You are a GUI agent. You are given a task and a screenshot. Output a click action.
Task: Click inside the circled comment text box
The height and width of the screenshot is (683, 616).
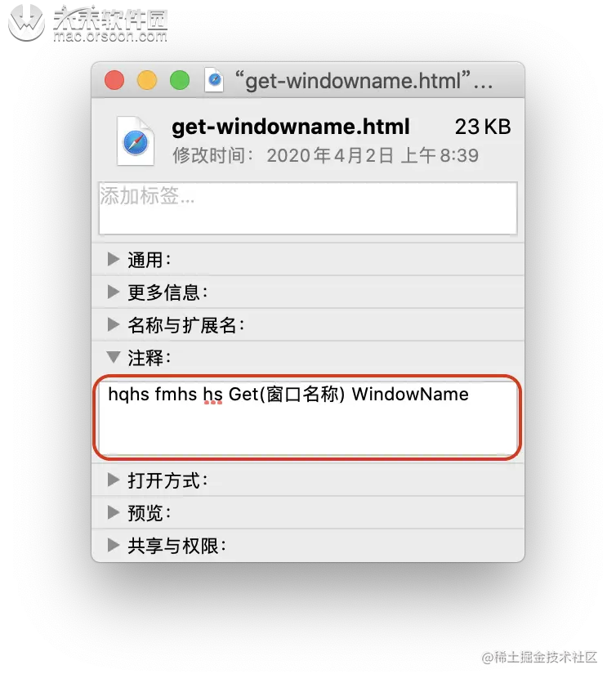(x=308, y=417)
